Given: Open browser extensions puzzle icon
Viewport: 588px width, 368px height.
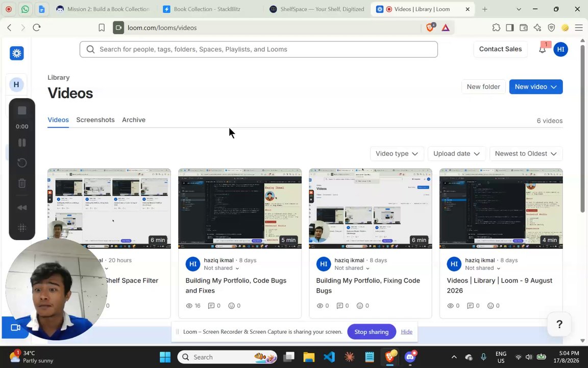Looking at the screenshot, I should (x=496, y=28).
